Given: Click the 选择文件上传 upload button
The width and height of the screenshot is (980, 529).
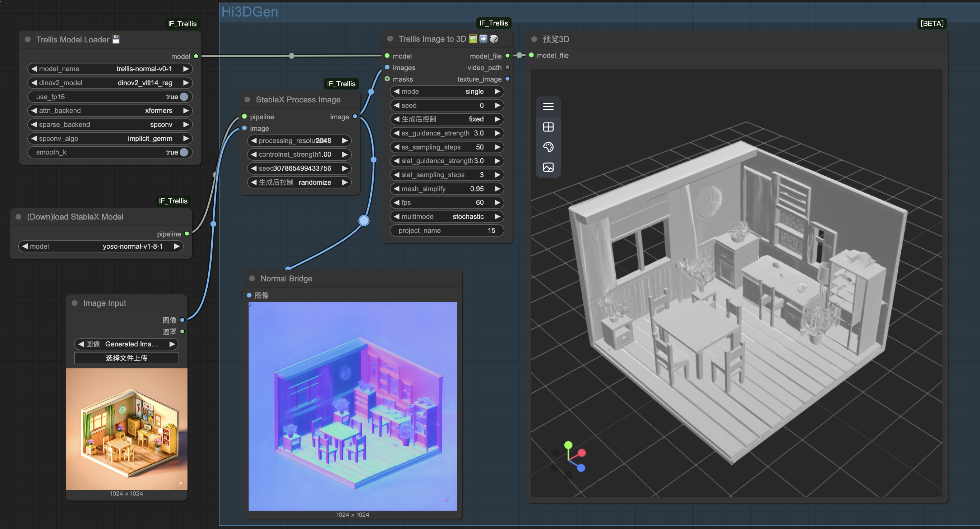Looking at the screenshot, I should point(127,358).
